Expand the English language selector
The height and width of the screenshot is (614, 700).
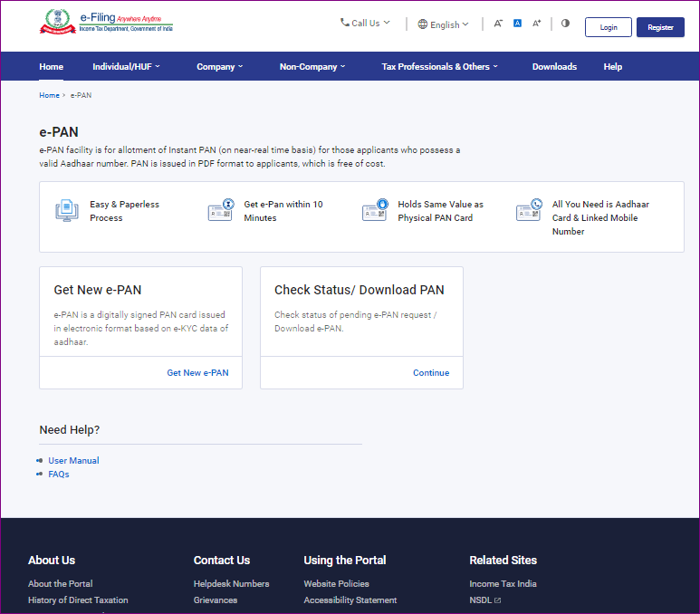click(x=444, y=24)
